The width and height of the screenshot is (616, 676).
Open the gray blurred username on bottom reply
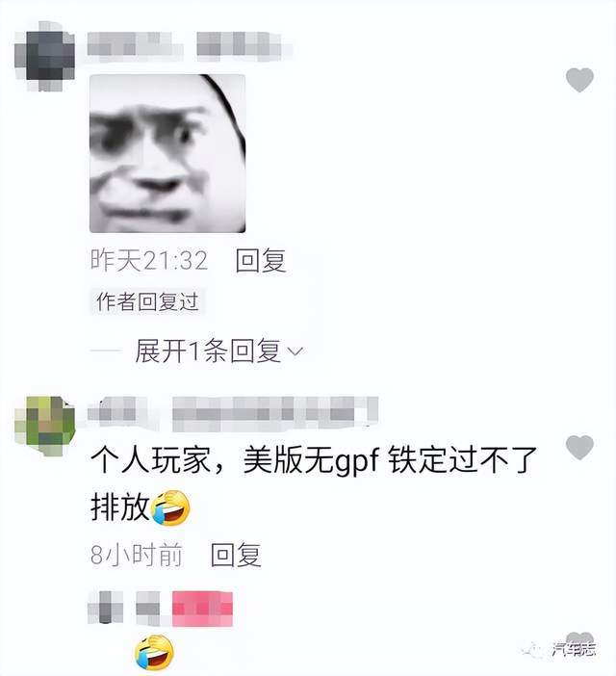(124, 609)
